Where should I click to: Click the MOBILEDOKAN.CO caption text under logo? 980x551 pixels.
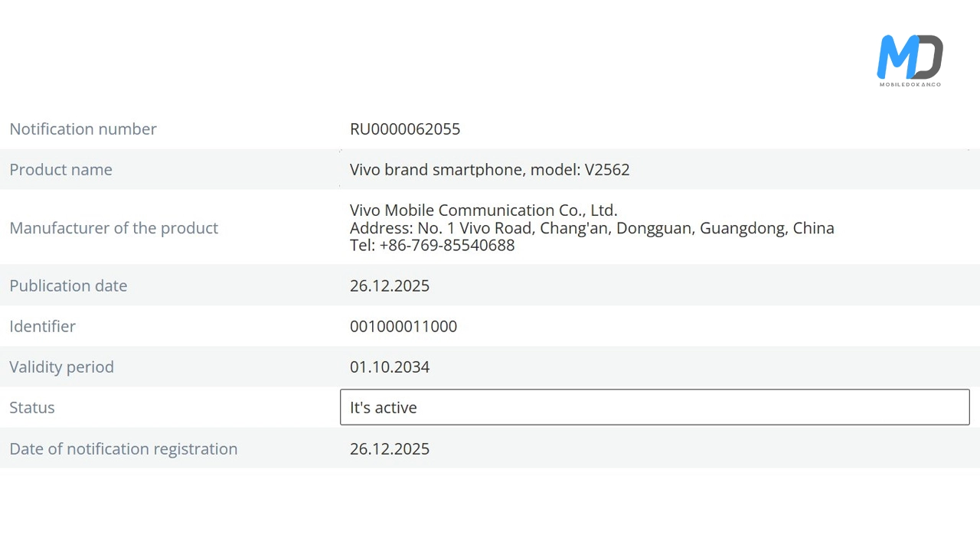[x=910, y=84]
